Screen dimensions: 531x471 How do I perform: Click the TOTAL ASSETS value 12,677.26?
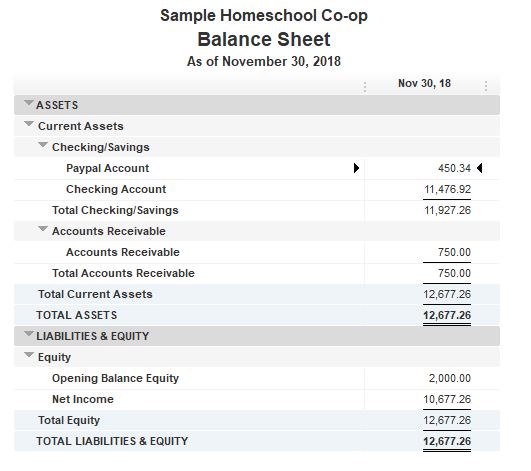447,315
